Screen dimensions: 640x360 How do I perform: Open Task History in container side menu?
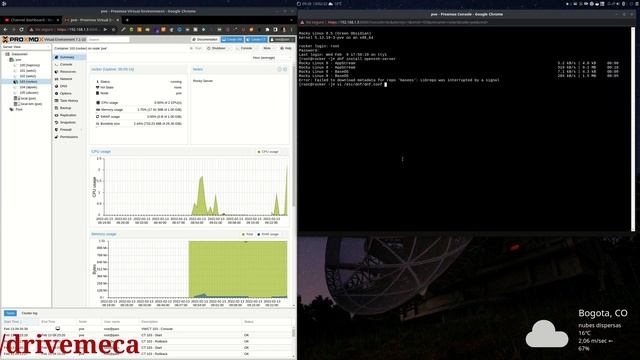(x=69, y=100)
